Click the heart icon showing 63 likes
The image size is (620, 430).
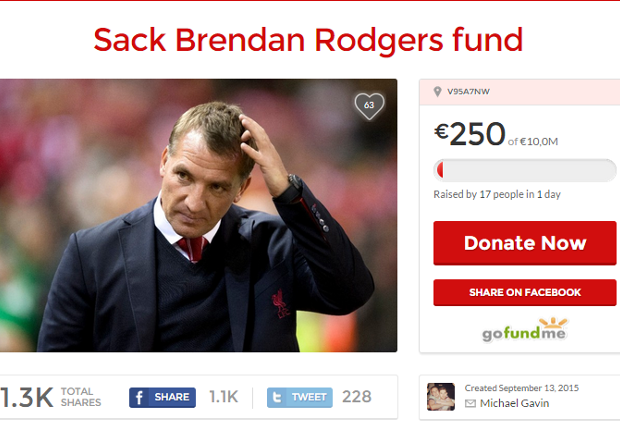tap(369, 106)
